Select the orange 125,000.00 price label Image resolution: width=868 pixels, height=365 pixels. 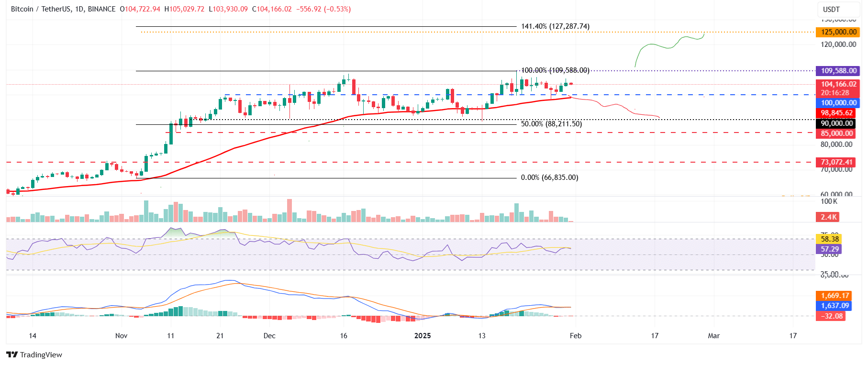(x=838, y=32)
